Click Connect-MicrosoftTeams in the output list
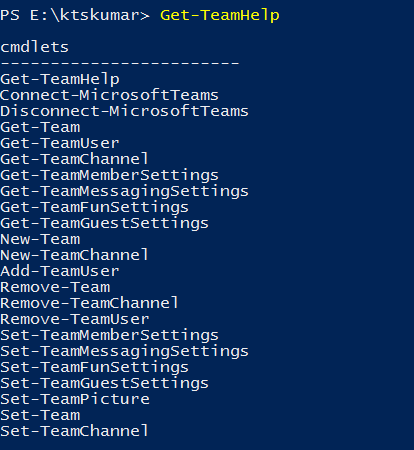This screenshot has height=450, width=414. point(109,95)
